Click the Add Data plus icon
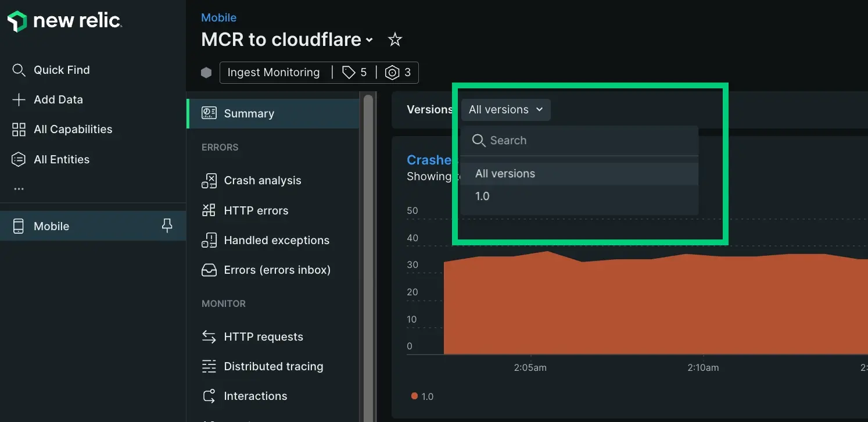The height and width of the screenshot is (422, 868). 19,100
